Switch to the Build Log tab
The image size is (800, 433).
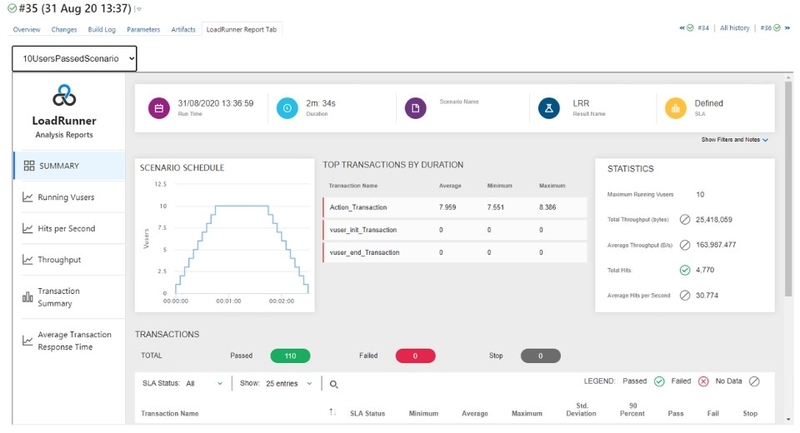pos(102,30)
